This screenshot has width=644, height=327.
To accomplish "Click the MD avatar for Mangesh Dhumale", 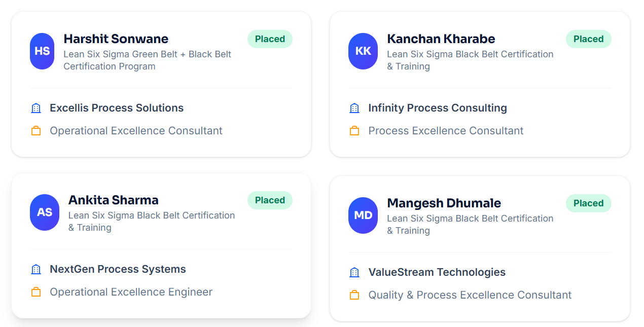I will 363,215.
